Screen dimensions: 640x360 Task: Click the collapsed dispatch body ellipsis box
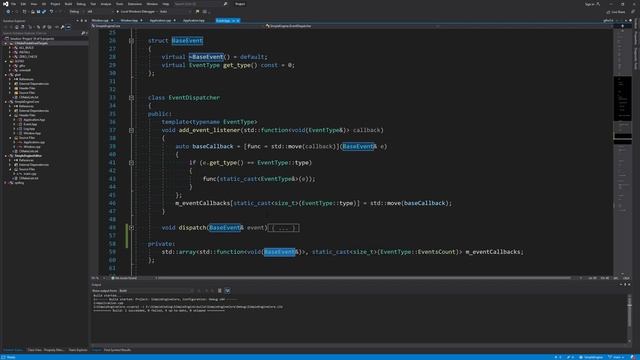click(x=284, y=228)
